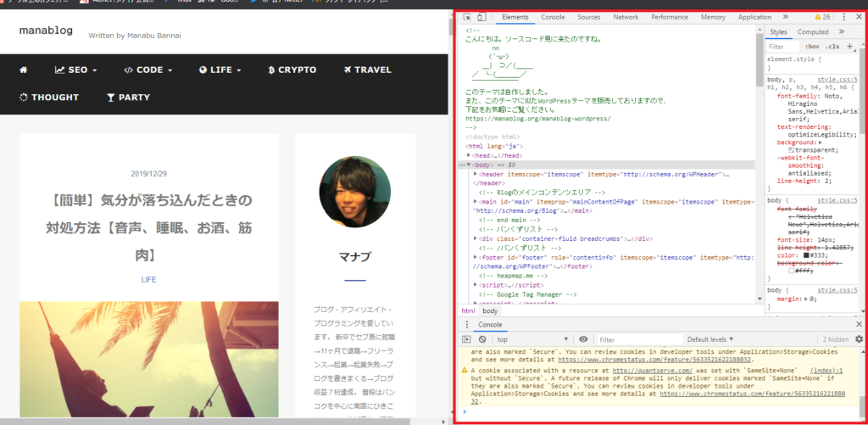Open the quantserve.com link in console
This screenshot has width=868, height=425.
pos(653,370)
